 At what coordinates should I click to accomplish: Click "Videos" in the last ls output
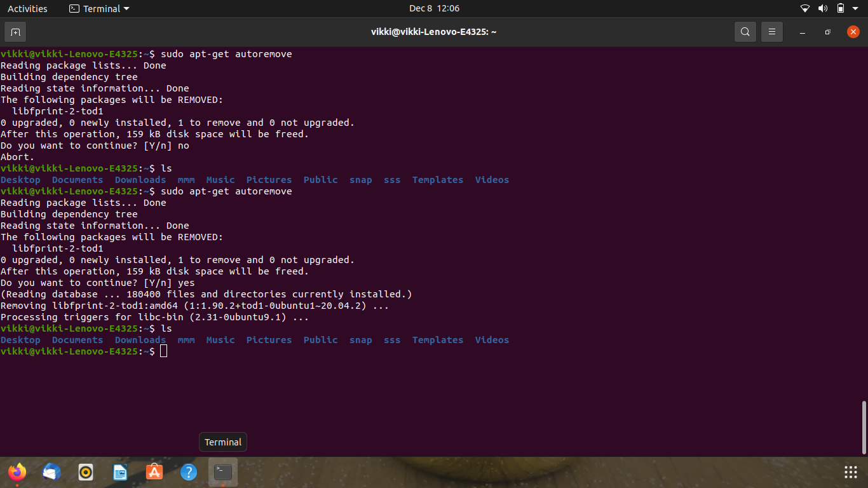pos(492,340)
